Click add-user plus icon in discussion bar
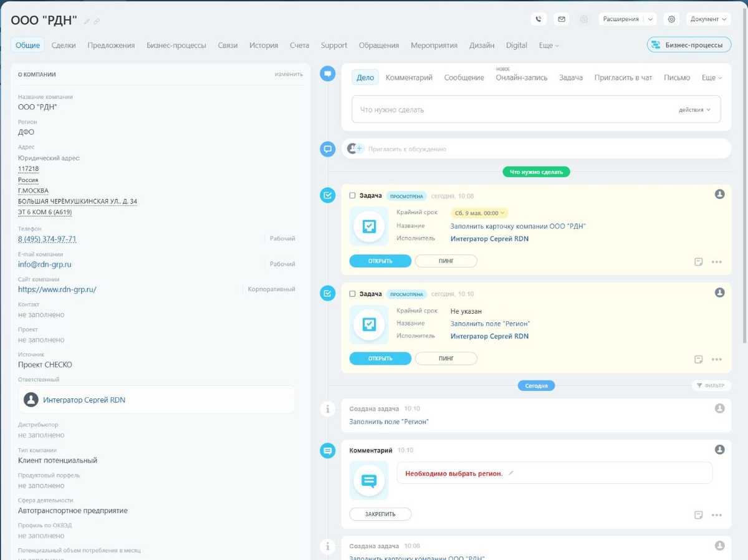Screen dimensions: 748x560 coord(359,148)
